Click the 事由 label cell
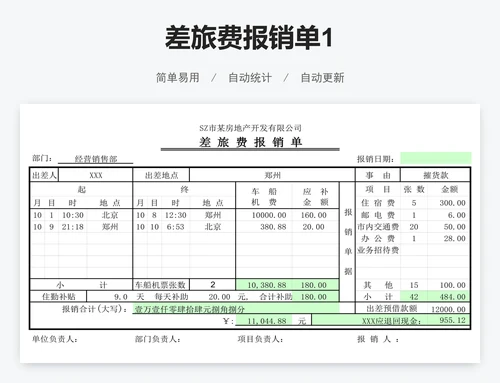Viewport: 500px width, 383px height. pyautogui.click(x=378, y=175)
